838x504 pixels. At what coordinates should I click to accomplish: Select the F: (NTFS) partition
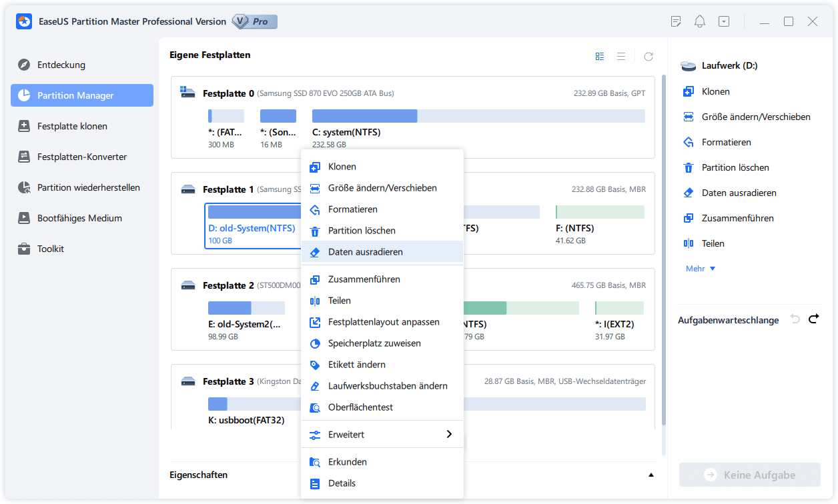(x=600, y=225)
